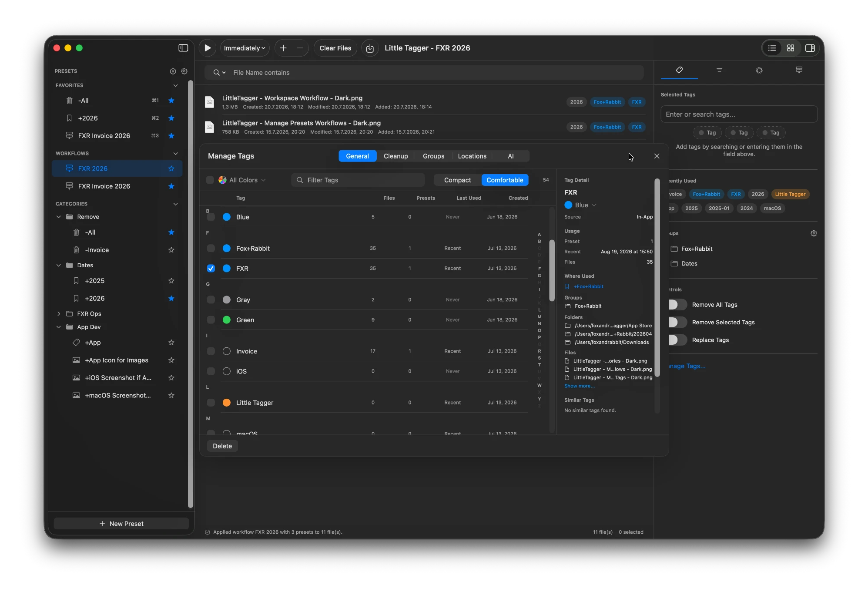
Task: Collapse the Remove category folder
Action: 59,217
